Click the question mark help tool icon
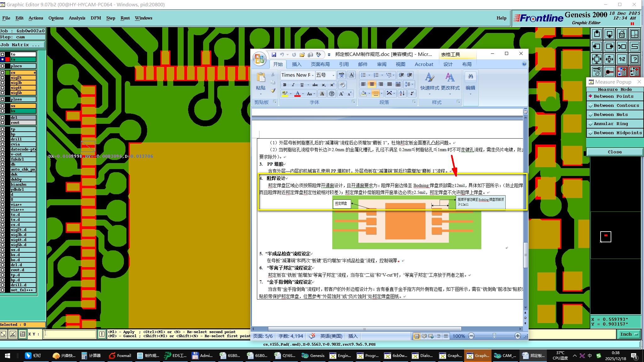Viewport: 644px width, 362px height. (635, 59)
